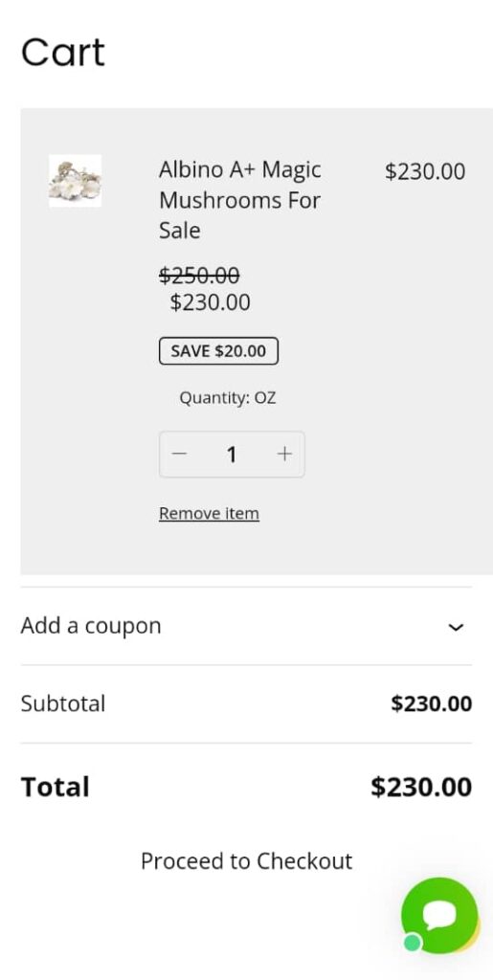This screenshot has width=493, height=980.
Task: Click the chevron arrow beside Add a coupon
Action: [457, 628]
